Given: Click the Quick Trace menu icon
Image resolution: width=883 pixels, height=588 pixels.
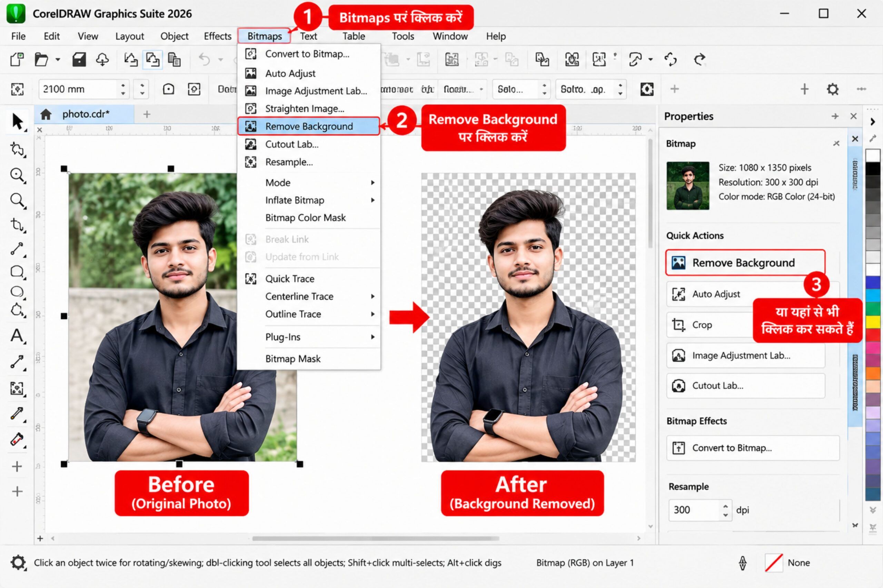Looking at the screenshot, I should coord(251,278).
